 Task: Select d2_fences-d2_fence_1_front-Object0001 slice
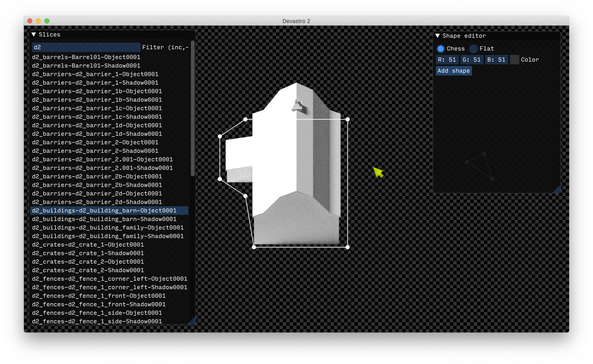click(110, 296)
